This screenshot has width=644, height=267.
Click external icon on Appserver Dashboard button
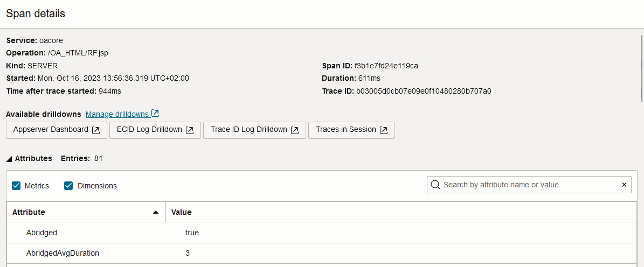[96, 130]
